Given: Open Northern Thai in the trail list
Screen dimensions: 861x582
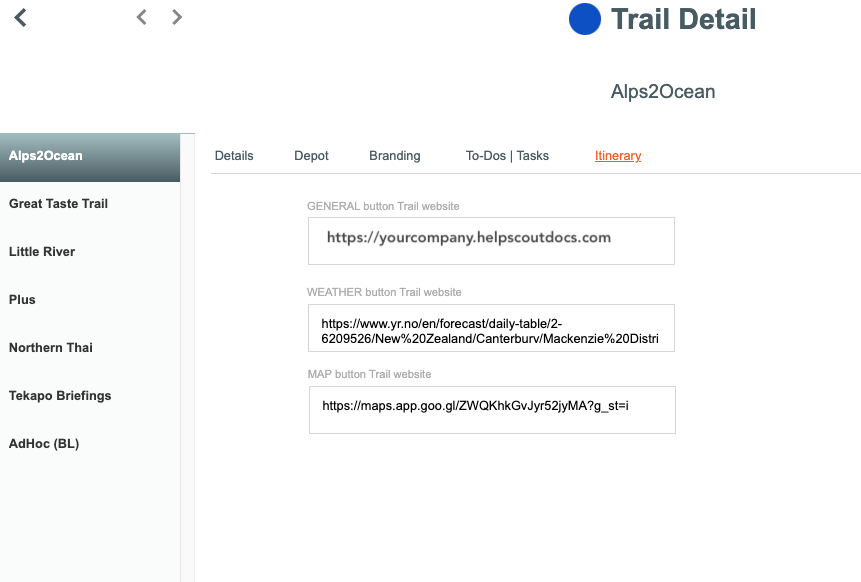Looking at the screenshot, I should tap(90, 348).
